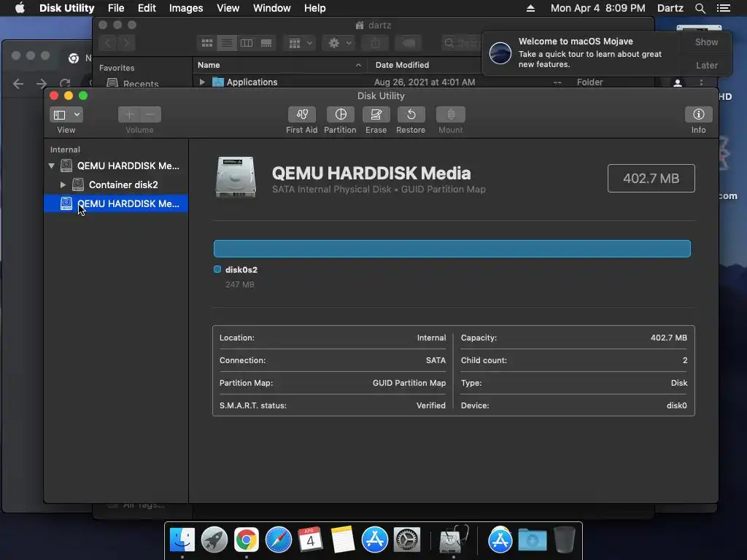Click the disk0s2 blue color legend swatch

coord(217,270)
